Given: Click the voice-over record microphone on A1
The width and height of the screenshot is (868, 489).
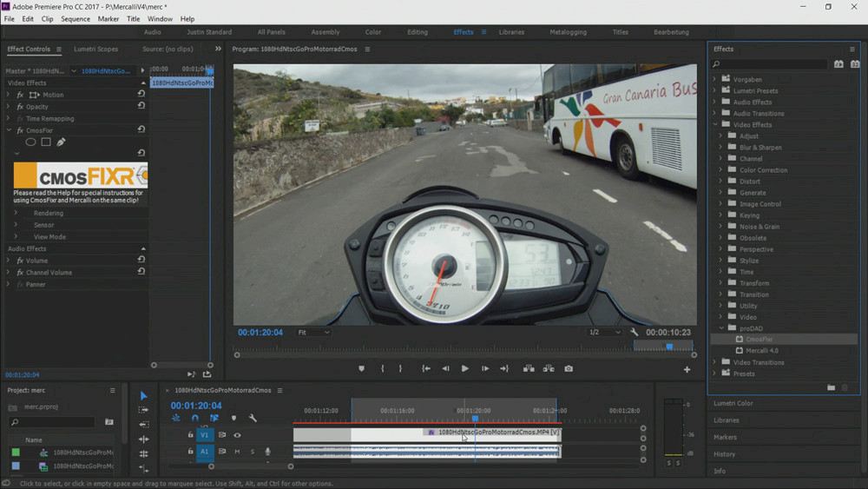Looking at the screenshot, I should click(267, 452).
